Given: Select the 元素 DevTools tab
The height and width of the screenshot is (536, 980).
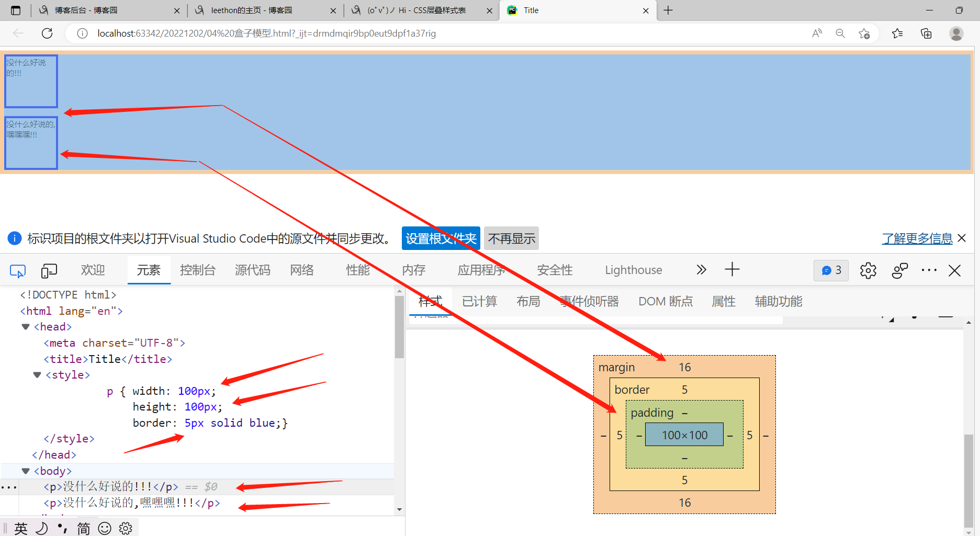Looking at the screenshot, I should pos(149,270).
